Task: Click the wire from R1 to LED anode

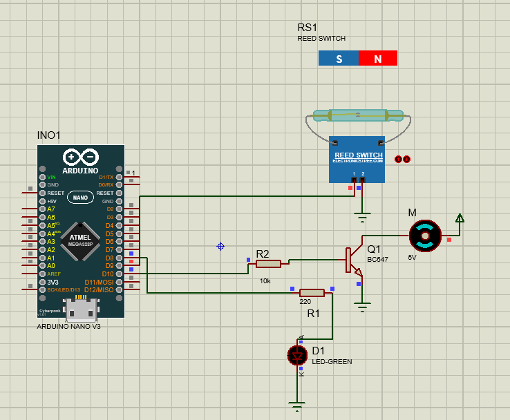Action: tap(332, 317)
